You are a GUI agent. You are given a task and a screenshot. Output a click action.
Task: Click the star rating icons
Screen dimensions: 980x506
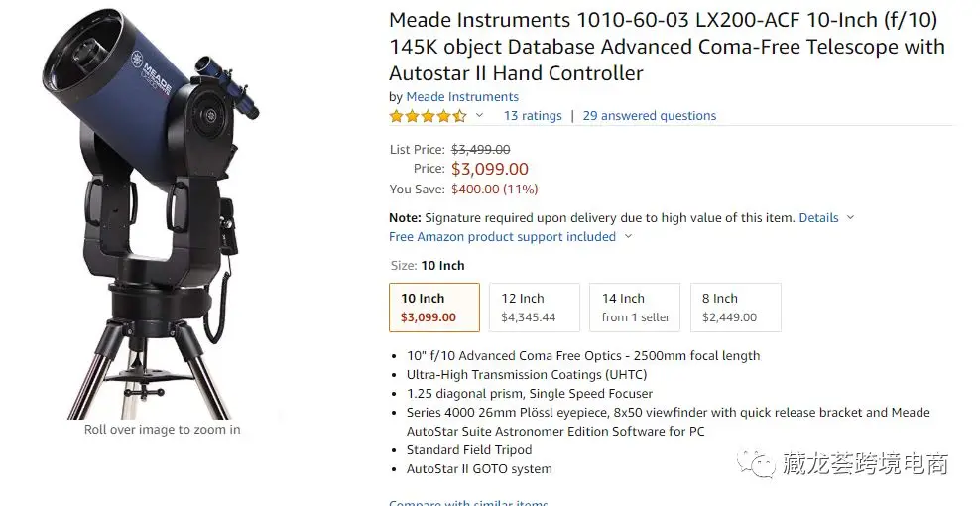click(x=428, y=116)
